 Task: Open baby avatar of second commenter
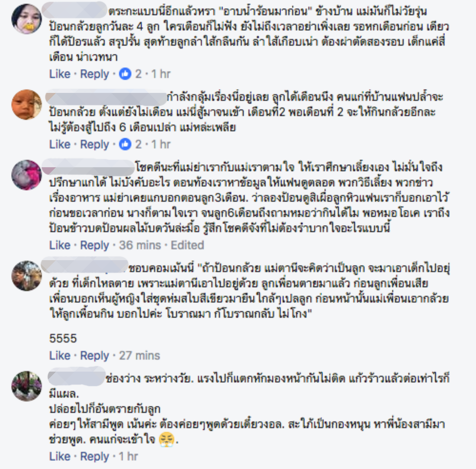tap(27, 104)
